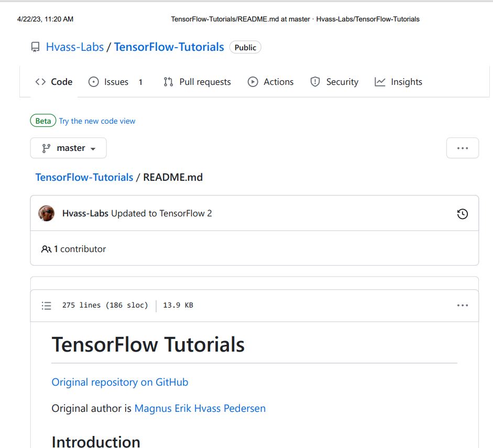Click README.md in the breadcrumb path
This screenshot has width=493, height=448.
(173, 177)
